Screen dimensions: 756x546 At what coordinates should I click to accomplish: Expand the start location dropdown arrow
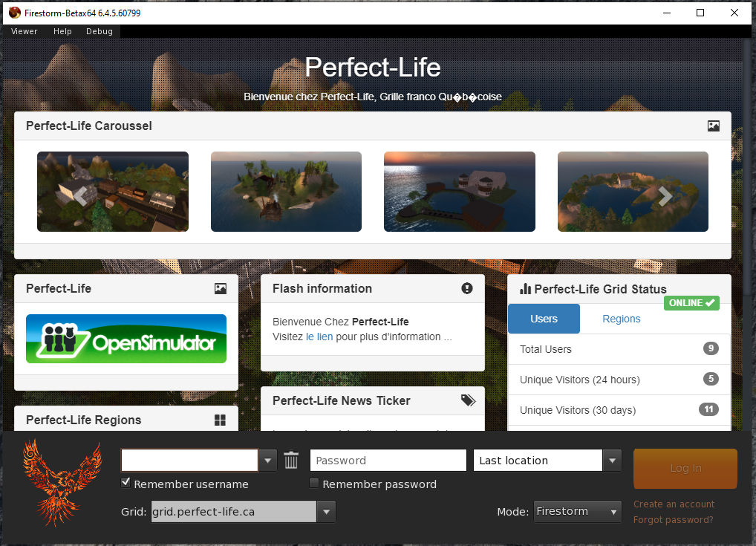613,460
